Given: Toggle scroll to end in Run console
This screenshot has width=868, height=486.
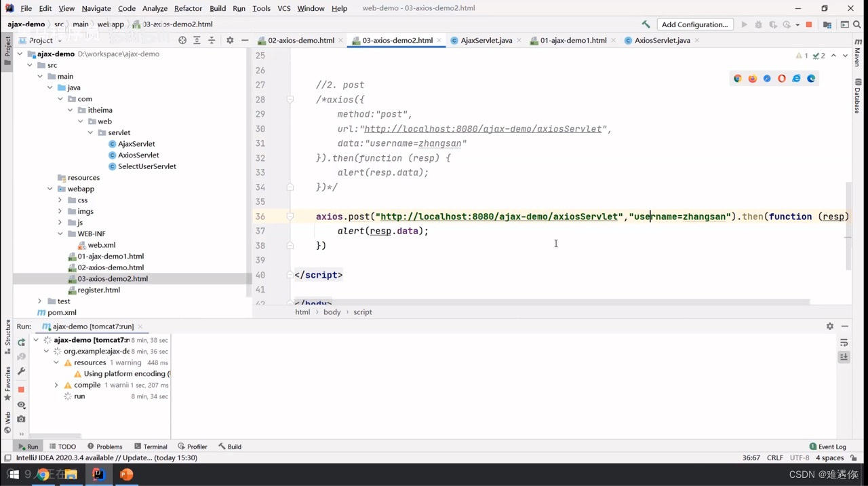Looking at the screenshot, I should point(844,357).
